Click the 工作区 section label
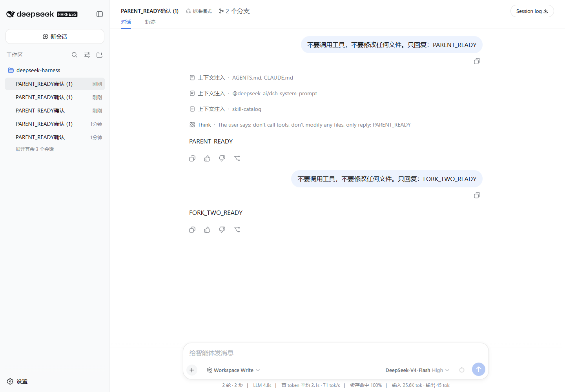 pos(15,55)
